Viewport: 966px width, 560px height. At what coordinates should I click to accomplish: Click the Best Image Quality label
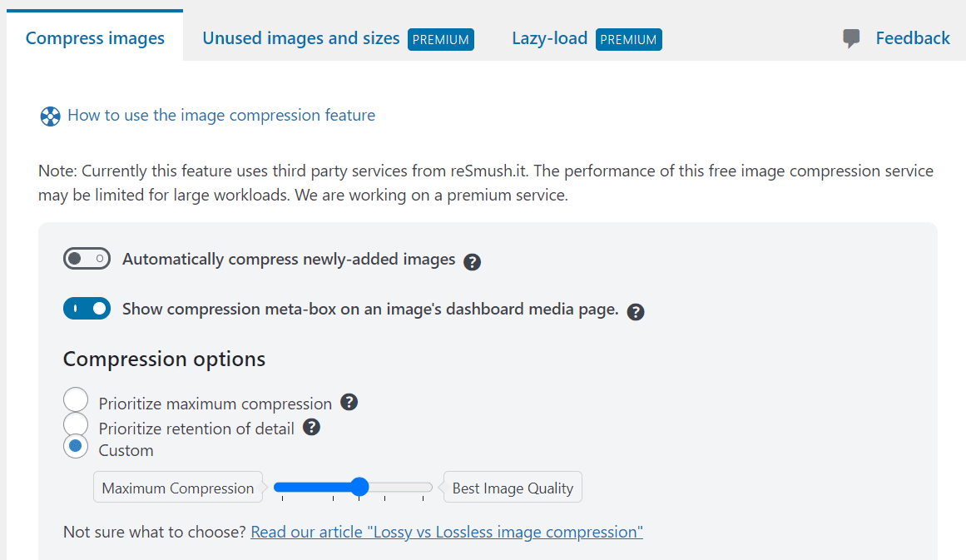(x=512, y=488)
